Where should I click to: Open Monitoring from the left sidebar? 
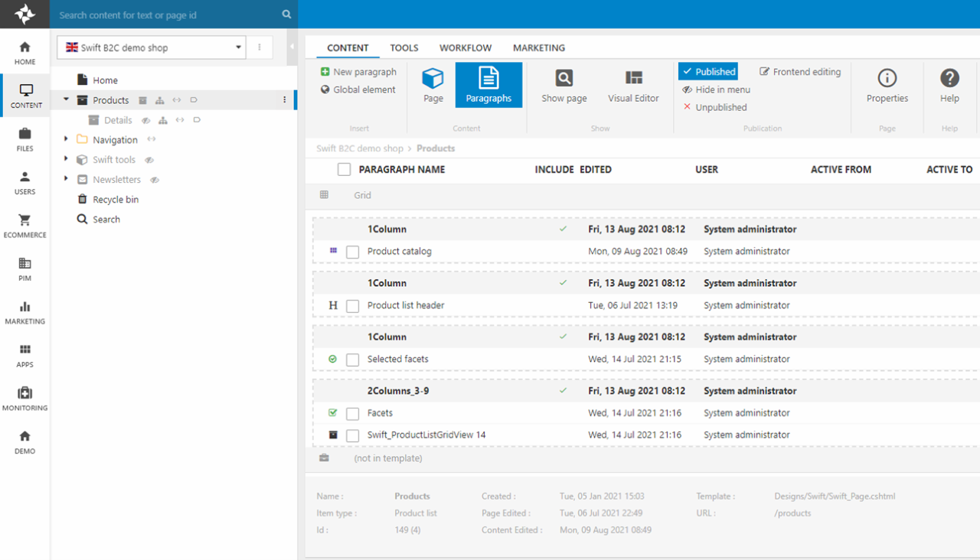click(24, 399)
